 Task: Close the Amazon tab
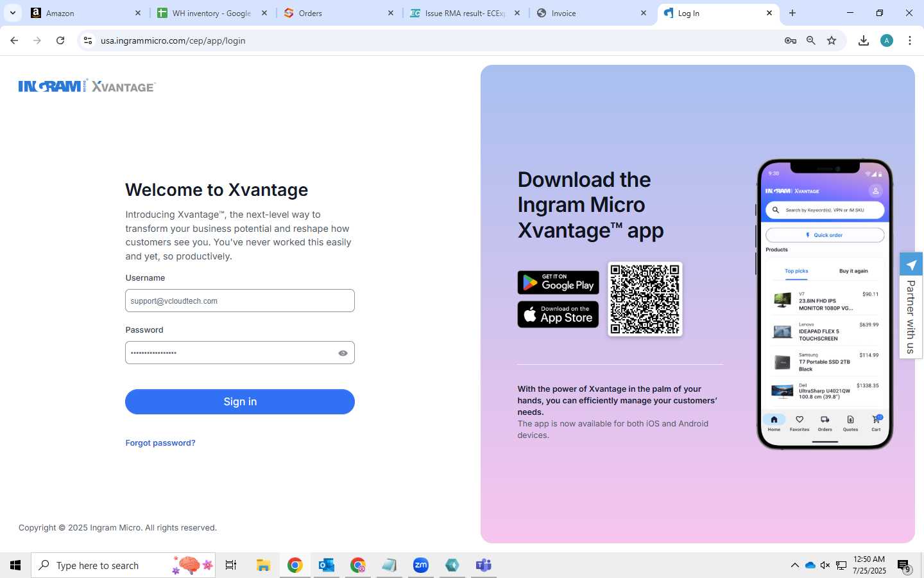[x=137, y=13]
